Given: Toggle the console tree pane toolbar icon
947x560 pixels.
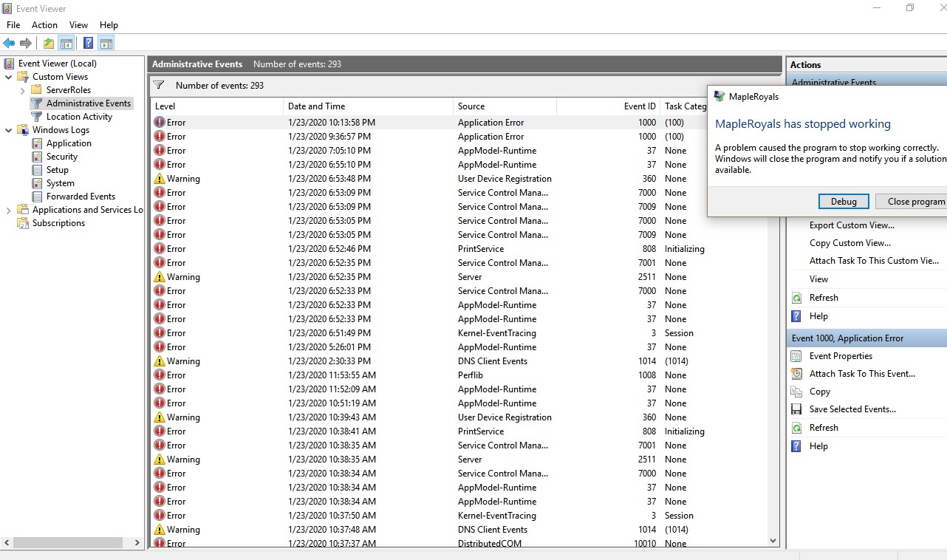Looking at the screenshot, I should click(66, 43).
